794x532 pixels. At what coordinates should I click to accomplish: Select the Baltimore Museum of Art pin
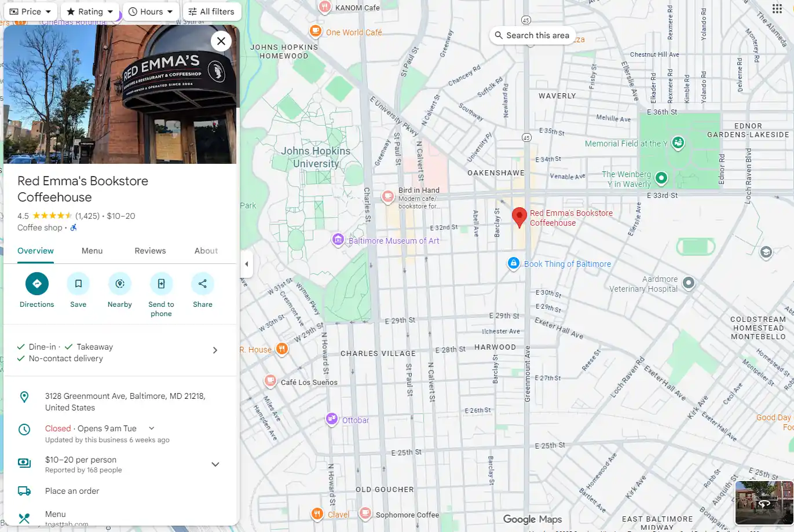pos(338,240)
